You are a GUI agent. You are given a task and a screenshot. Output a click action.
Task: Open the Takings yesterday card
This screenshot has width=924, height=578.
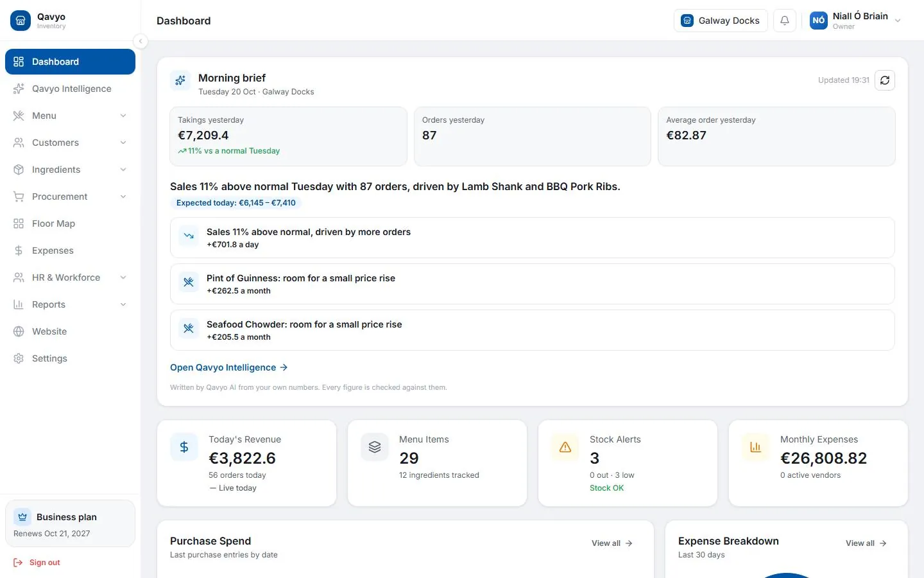[288, 136]
